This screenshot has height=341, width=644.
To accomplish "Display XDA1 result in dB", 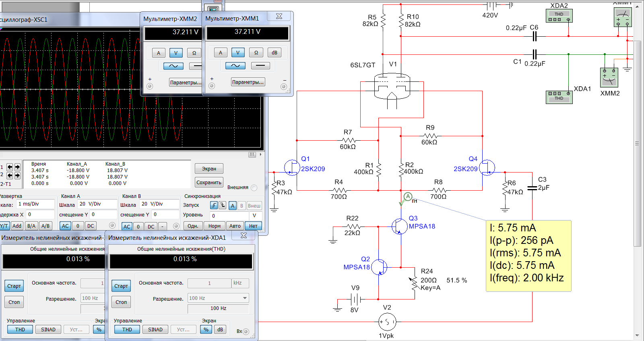I will (x=220, y=329).
